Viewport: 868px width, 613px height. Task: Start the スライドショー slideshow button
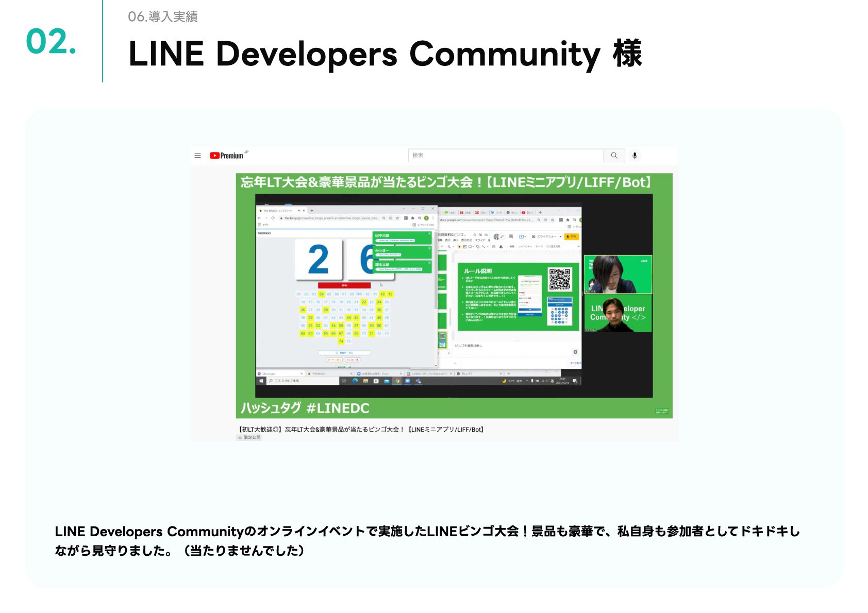point(545,236)
